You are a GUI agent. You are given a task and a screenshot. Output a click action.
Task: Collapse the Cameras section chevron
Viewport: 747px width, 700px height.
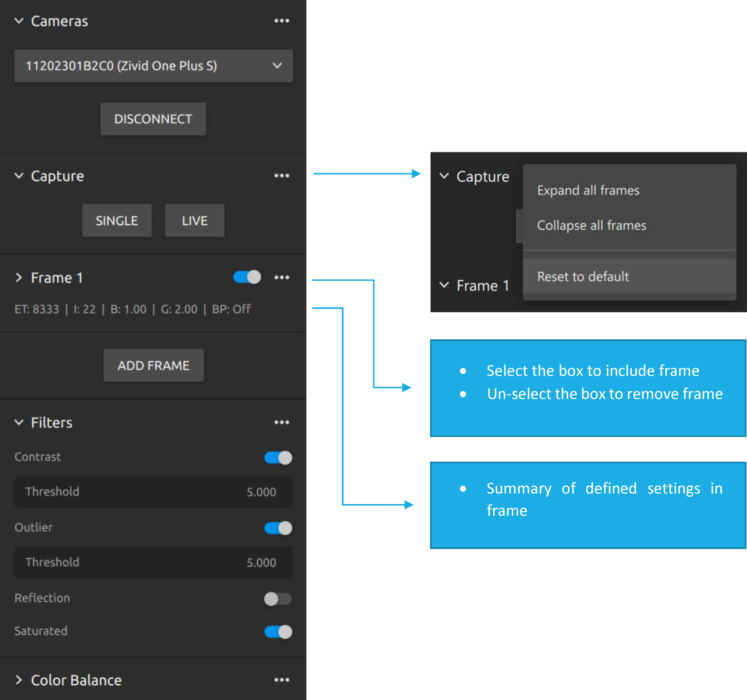(19, 21)
